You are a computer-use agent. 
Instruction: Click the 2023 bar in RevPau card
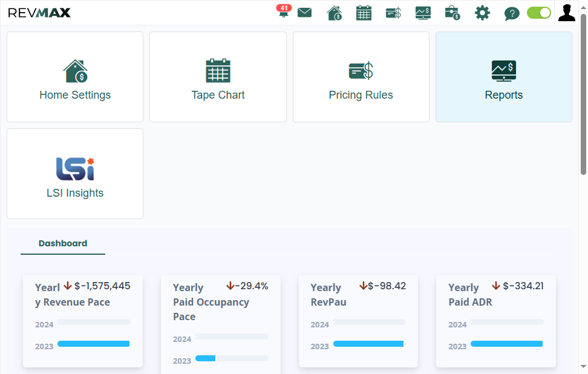(x=368, y=344)
